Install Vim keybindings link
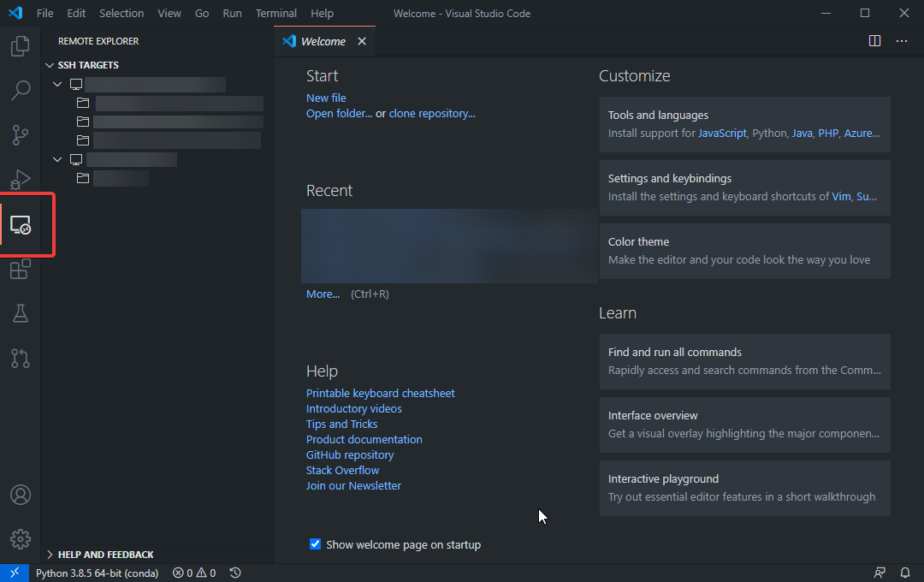 click(x=841, y=196)
